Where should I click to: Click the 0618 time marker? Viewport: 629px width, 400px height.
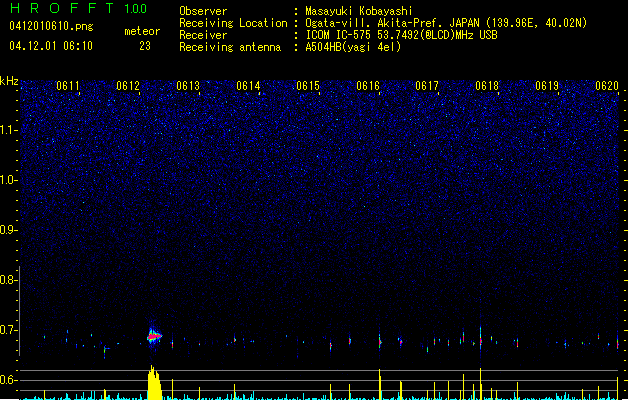coord(487,86)
